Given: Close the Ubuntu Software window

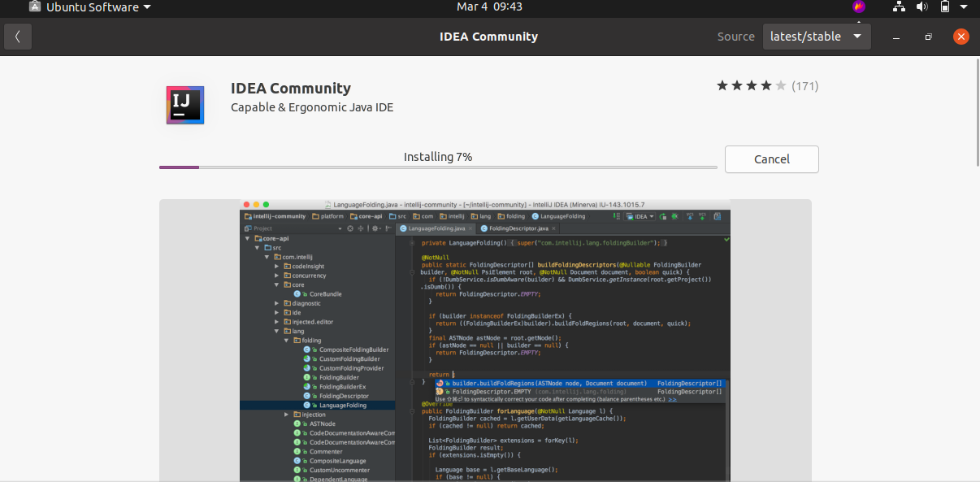Looking at the screenshot, I should coord(961,37).
